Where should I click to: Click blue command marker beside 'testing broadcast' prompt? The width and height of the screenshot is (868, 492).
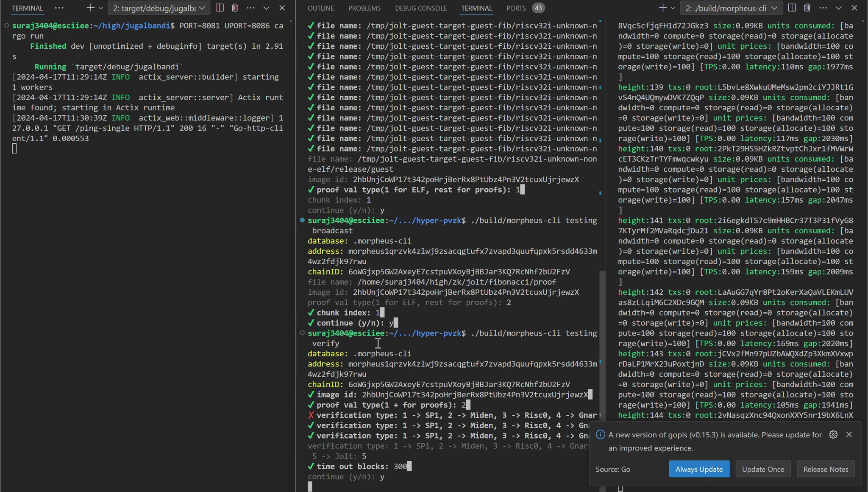[x=302, y=220]
